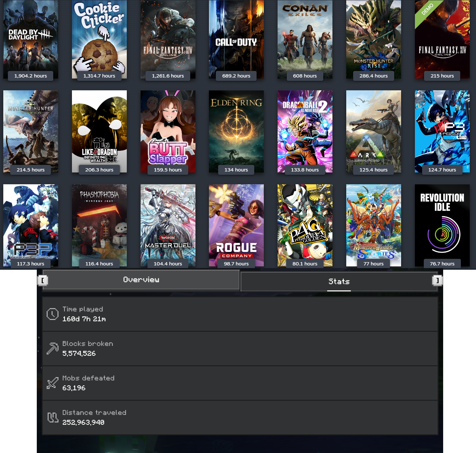
Task: Click the clock icon beside Time played
Action: tap(53, 314)
